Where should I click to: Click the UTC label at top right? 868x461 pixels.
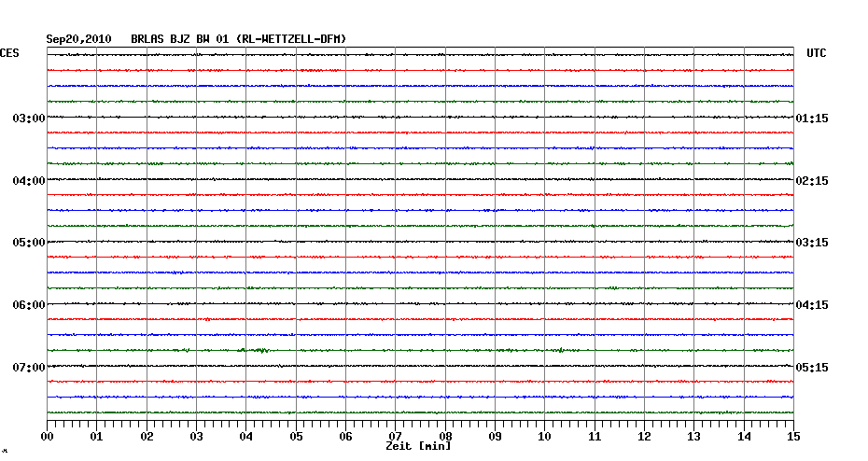816,54
